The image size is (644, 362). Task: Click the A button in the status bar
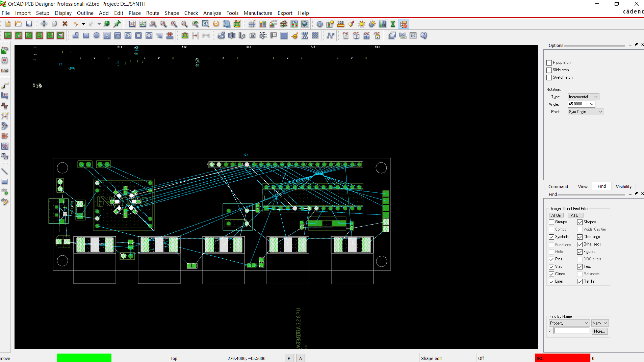(x=301, y=358)
